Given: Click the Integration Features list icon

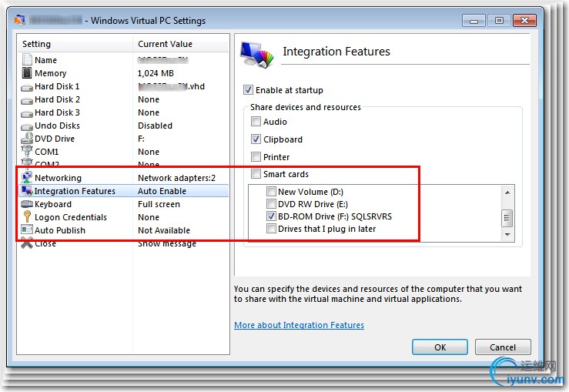Looking at the screenshot, I should click(x=27, y=190).
